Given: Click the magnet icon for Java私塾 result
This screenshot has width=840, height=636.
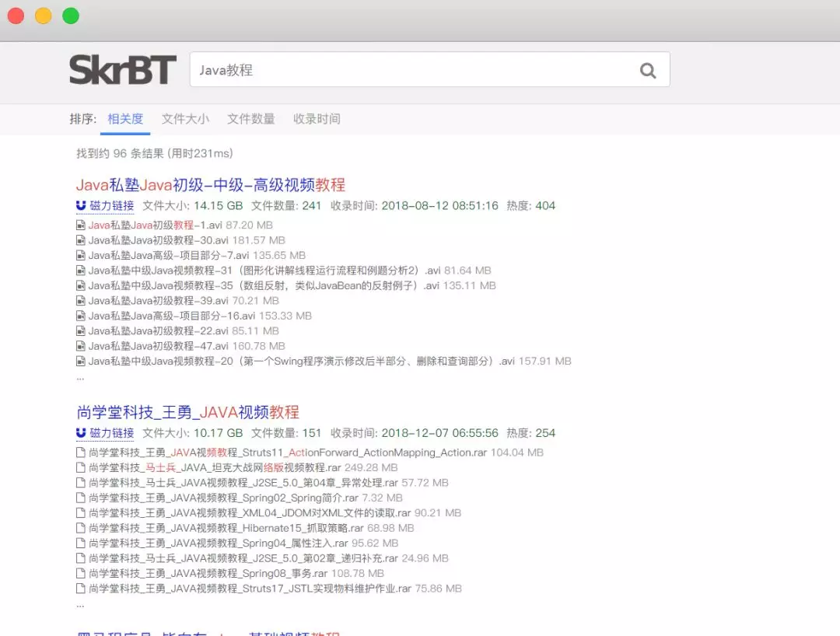Looking at the screenshot, I should point(81,205).
